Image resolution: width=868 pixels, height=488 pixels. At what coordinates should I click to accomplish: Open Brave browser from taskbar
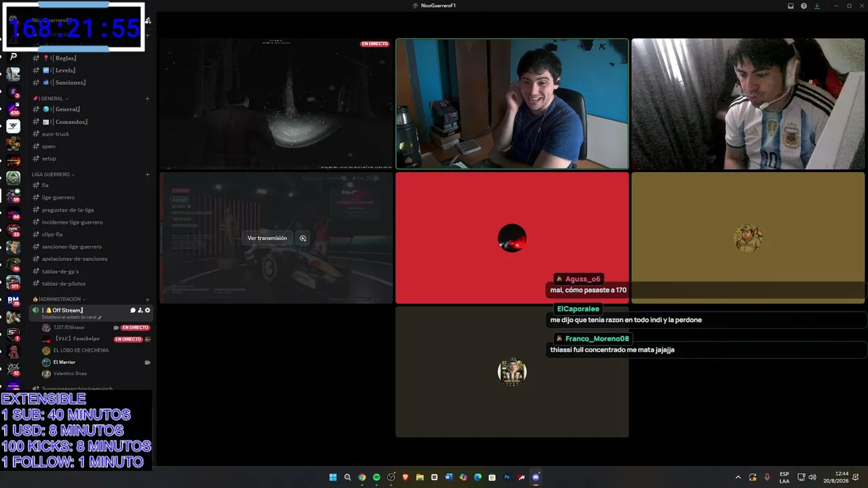point(406,477)
